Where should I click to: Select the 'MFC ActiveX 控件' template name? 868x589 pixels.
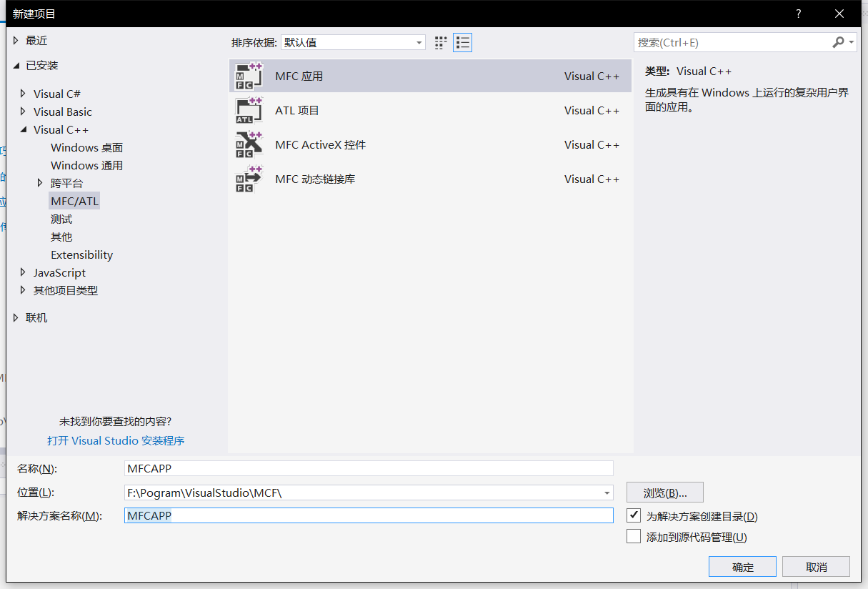pos(320,144)
